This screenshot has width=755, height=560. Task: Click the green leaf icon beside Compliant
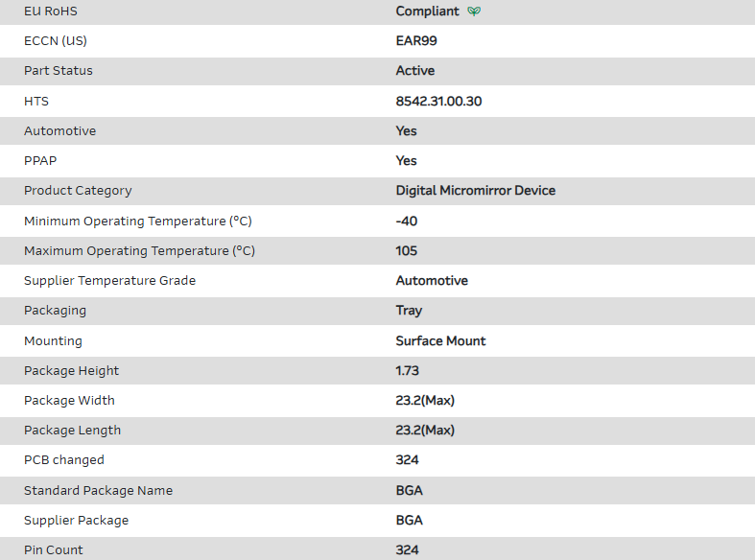tap(474, 12)
